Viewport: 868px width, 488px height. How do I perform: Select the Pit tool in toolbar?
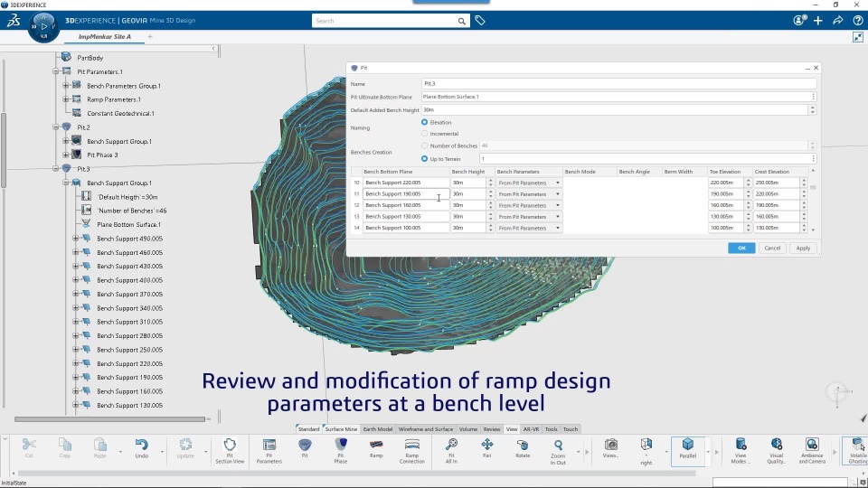click(x=305, y=448)
